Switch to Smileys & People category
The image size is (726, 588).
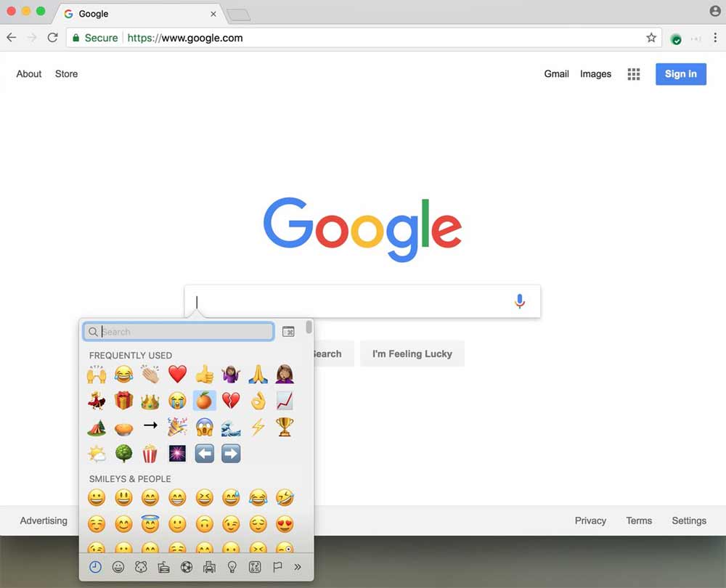[x=118, y=567]
